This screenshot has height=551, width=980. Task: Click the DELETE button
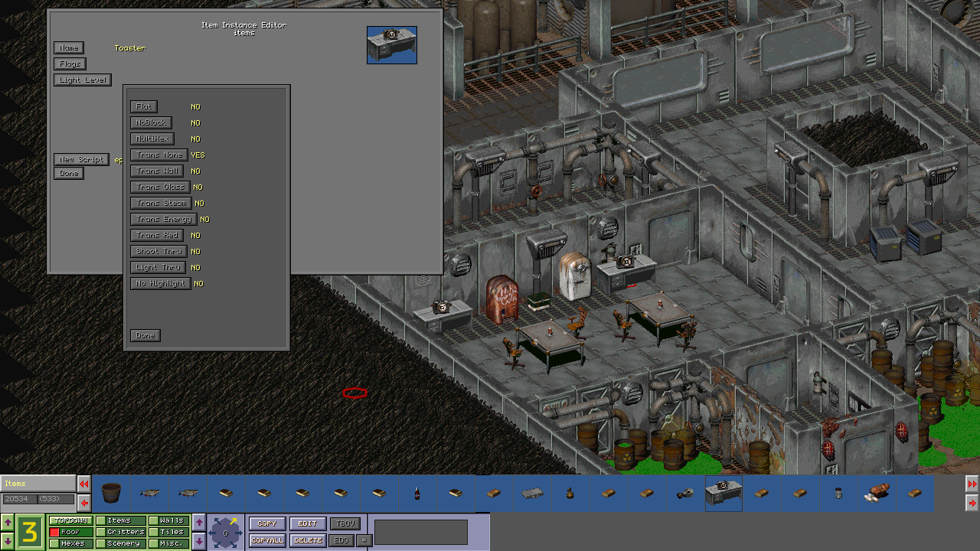308,540
